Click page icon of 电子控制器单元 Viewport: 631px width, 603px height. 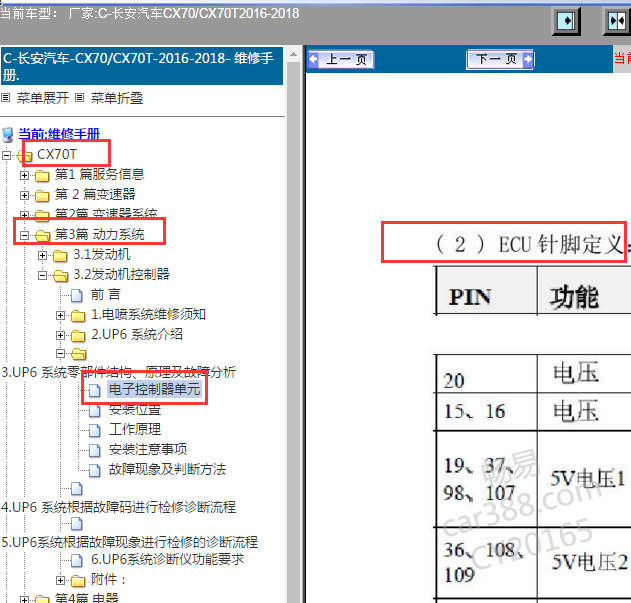[95, 390]
